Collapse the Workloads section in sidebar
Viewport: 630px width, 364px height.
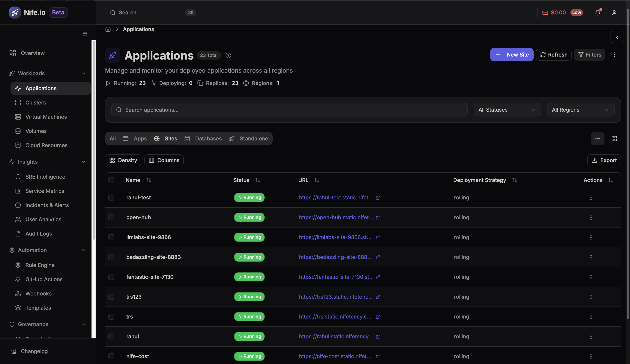click(83, 73)
